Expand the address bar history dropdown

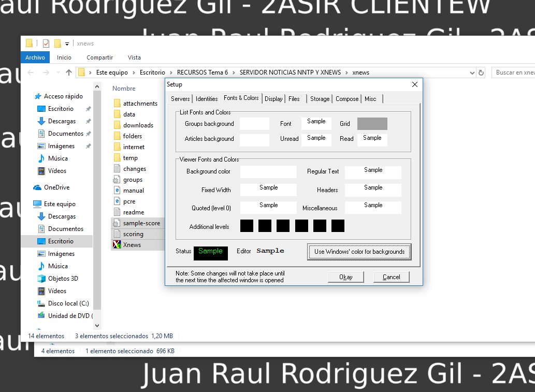tap(472, 72)
